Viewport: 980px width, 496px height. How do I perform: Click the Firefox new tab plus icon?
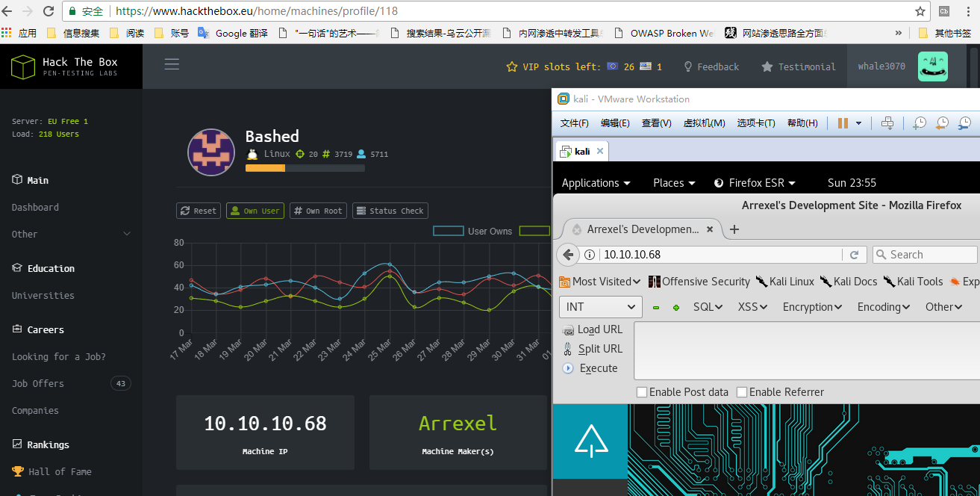point(734,229)
